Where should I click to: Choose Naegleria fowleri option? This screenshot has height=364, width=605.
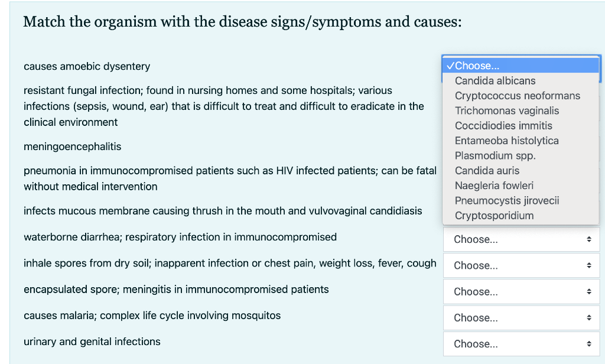tap(494, 186)
